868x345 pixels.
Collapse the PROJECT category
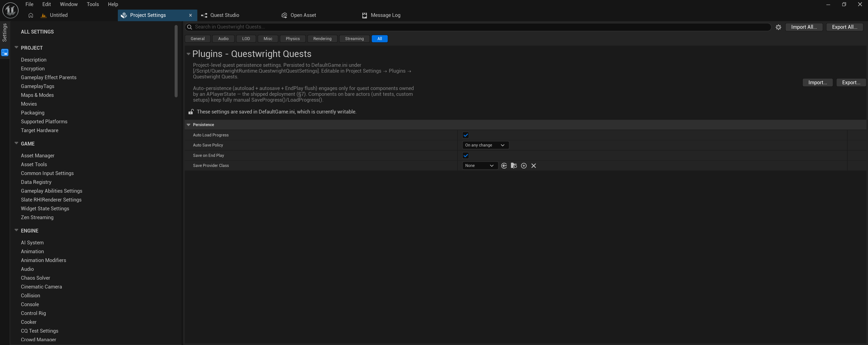(x=16, y=47)
